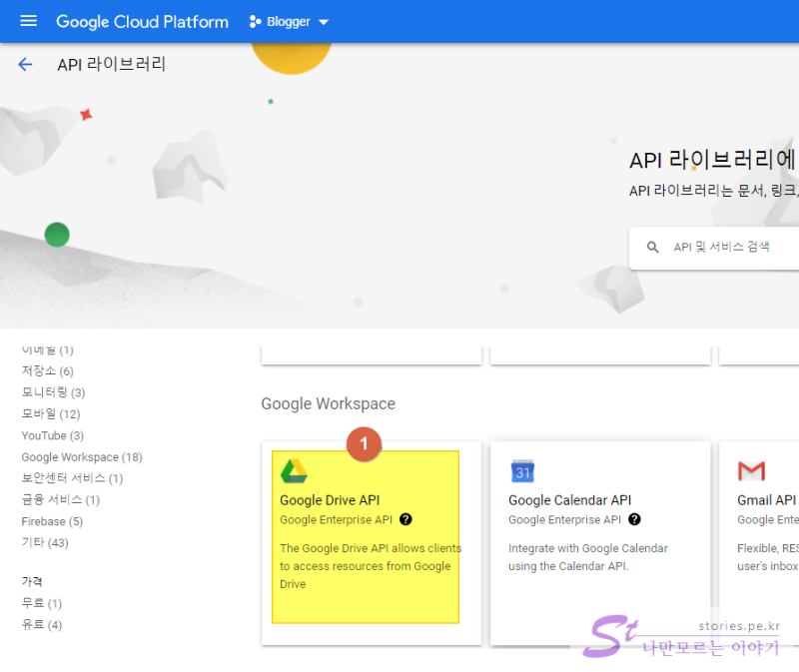Filter by 유료 (4) price
The height and width of the screenshot is (672, 799).
(42, 625)
